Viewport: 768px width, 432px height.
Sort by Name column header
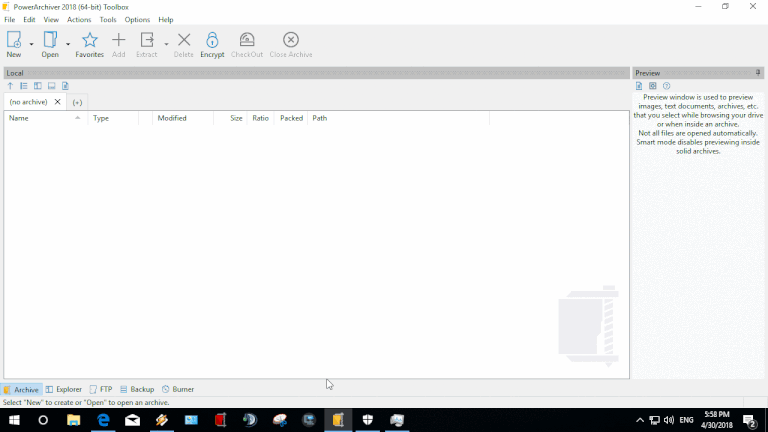coord(46,118)
